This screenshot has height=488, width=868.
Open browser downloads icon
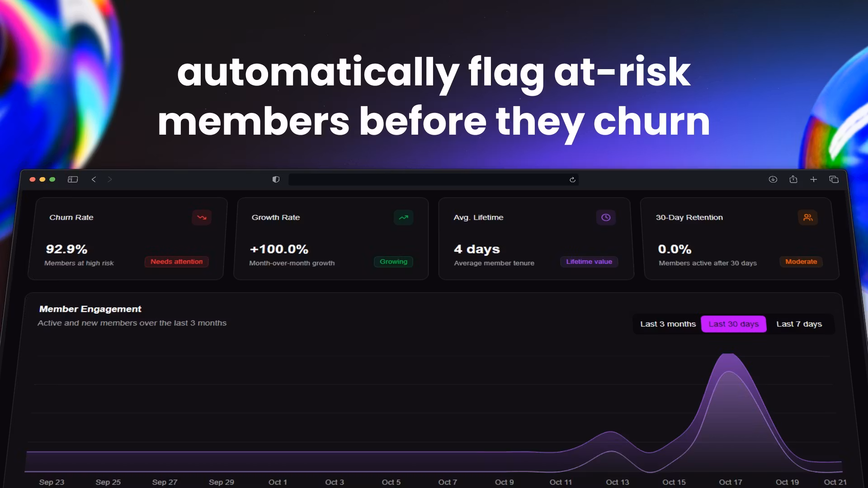pos(773,179)
